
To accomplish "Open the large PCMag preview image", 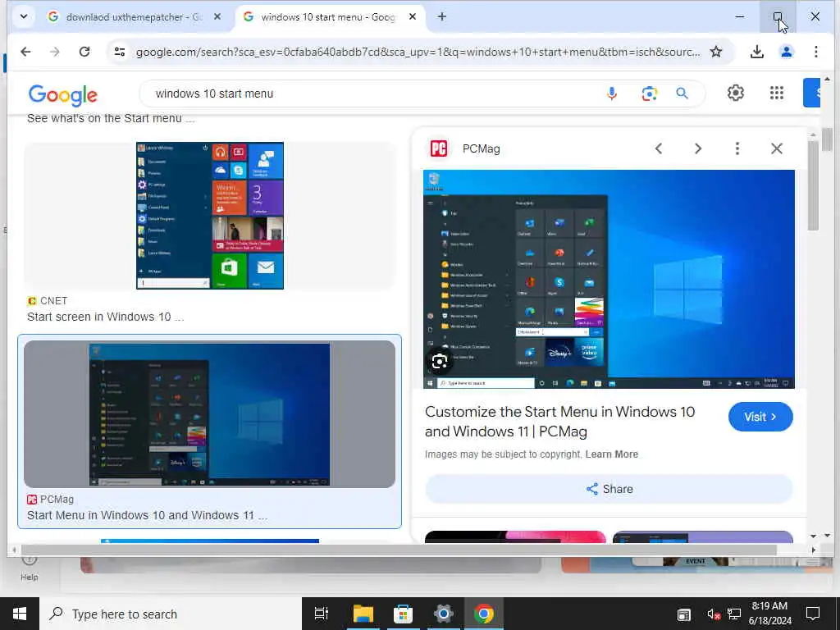I will click(609, 279).
